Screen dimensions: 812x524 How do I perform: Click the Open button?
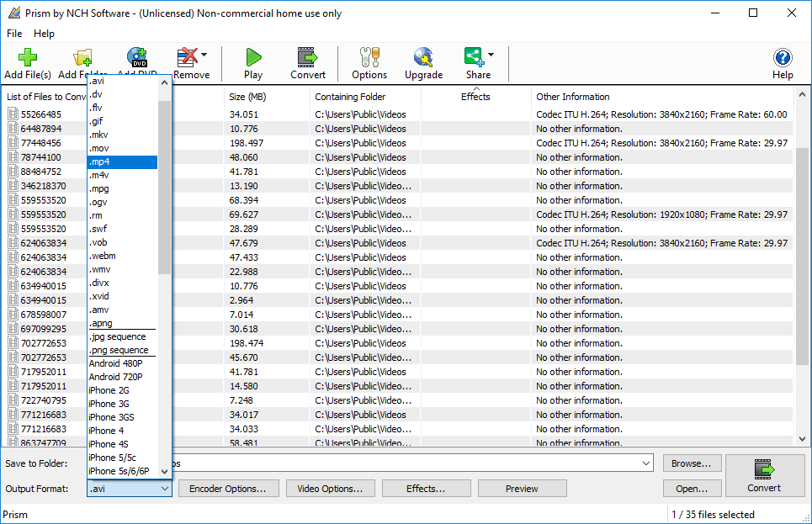692,489
